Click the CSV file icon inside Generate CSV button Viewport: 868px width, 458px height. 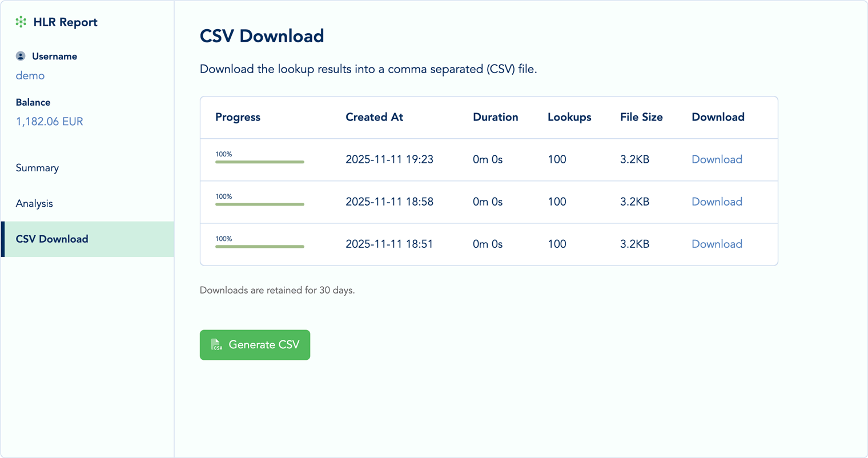[x=216, y=345]
